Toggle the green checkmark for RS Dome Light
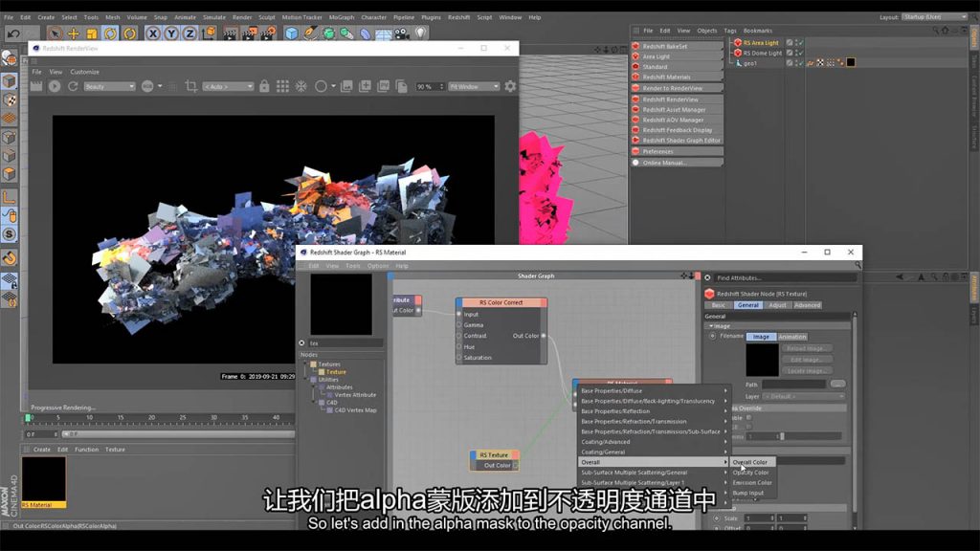Viewport: 980px width, 551px height. coord(799,54)
